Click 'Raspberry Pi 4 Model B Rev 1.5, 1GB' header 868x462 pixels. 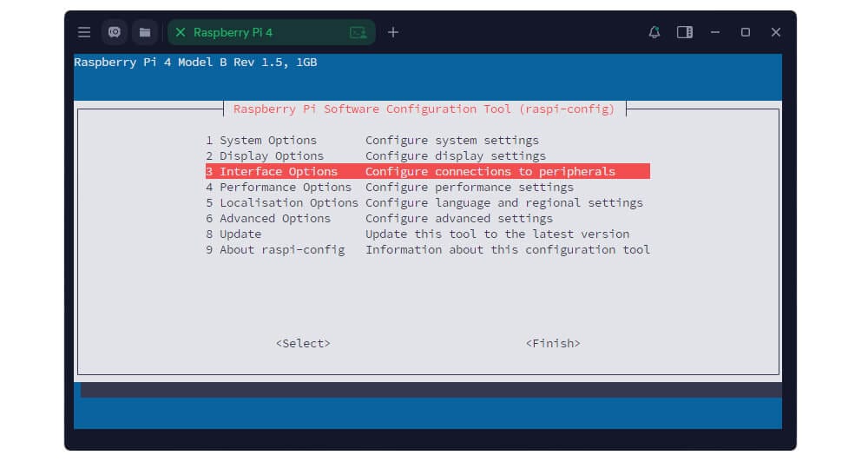click(195, 62)
